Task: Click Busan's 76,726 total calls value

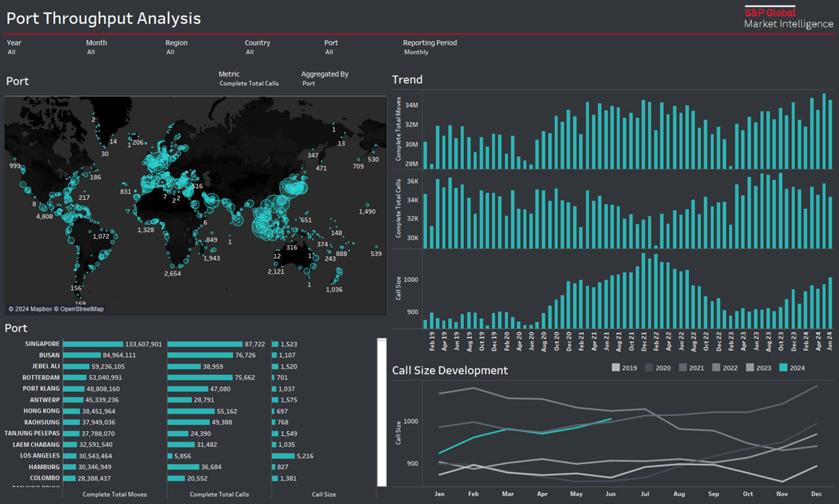Action: click(x=245, y=355)
